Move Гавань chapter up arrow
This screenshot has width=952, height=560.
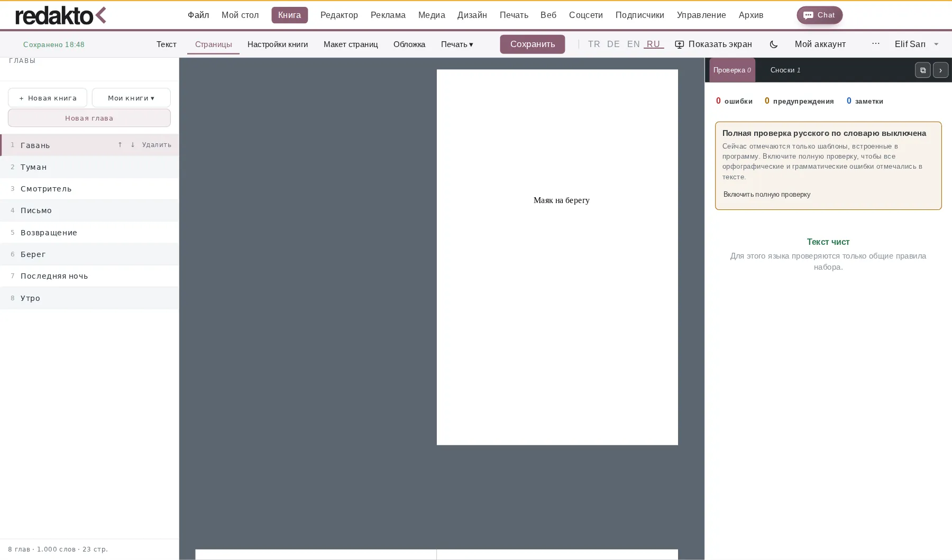pyautogui.click(x=120, y=145)
